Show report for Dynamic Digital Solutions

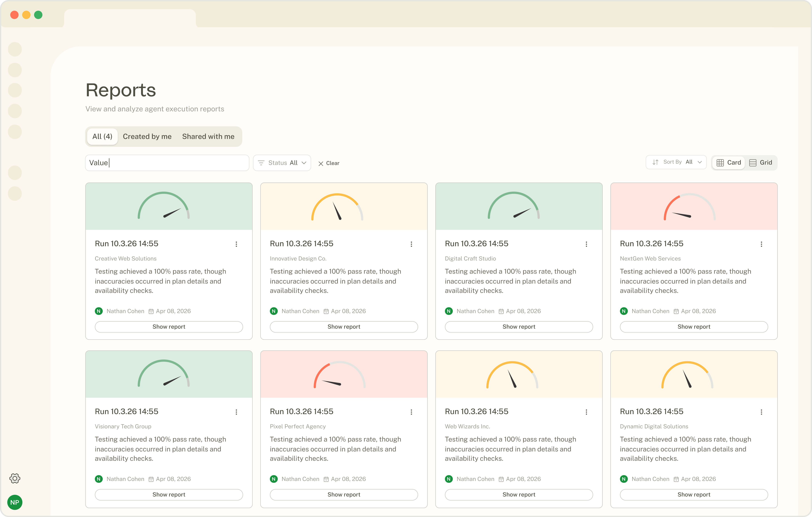(694, 494)
